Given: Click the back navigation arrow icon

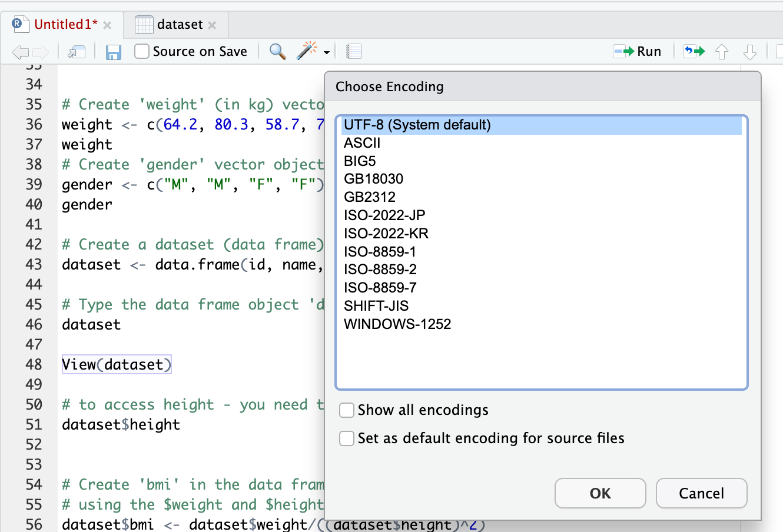Looking at the screenshot, I should pos(19,52).
